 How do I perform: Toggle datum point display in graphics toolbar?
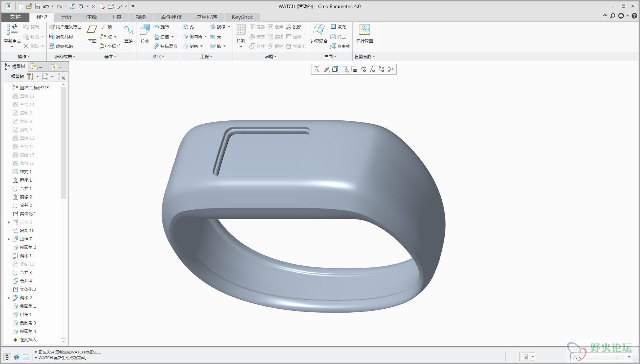381,69
